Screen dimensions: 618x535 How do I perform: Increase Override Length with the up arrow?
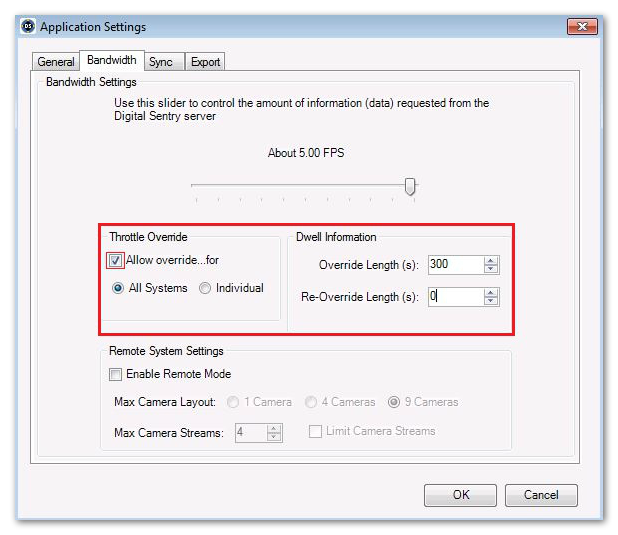[491, 261]
